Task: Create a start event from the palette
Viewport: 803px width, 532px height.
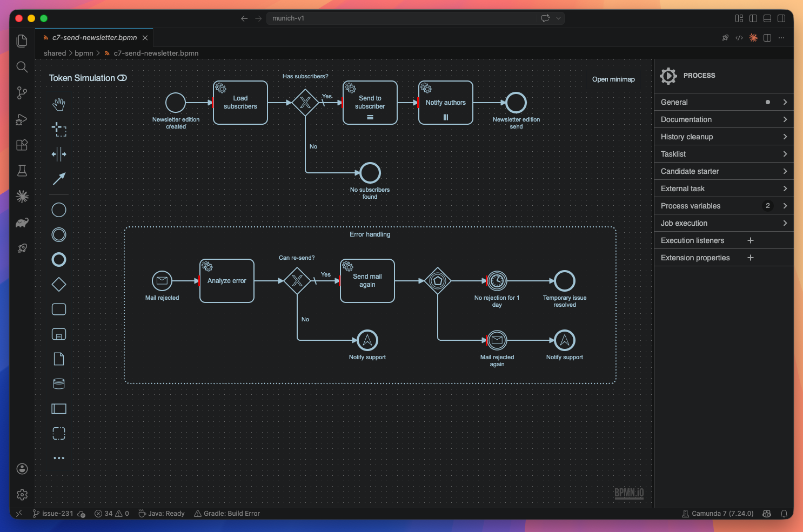Action: point(59,210)
